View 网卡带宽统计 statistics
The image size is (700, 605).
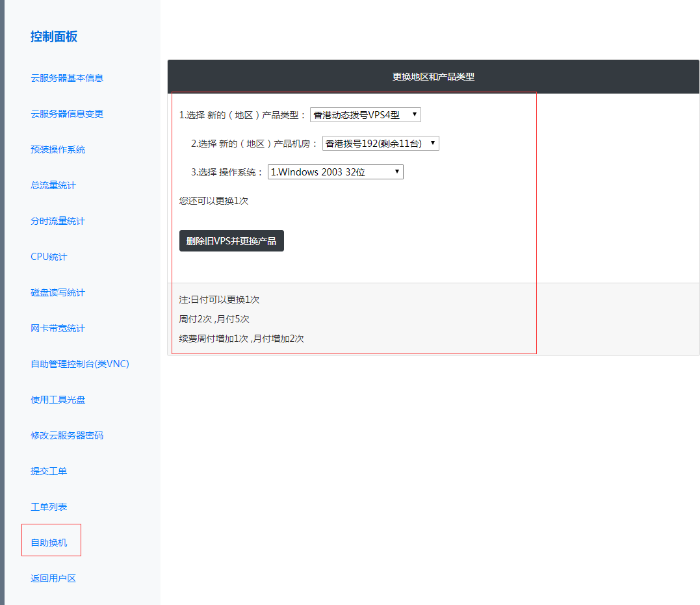[58, 328]
